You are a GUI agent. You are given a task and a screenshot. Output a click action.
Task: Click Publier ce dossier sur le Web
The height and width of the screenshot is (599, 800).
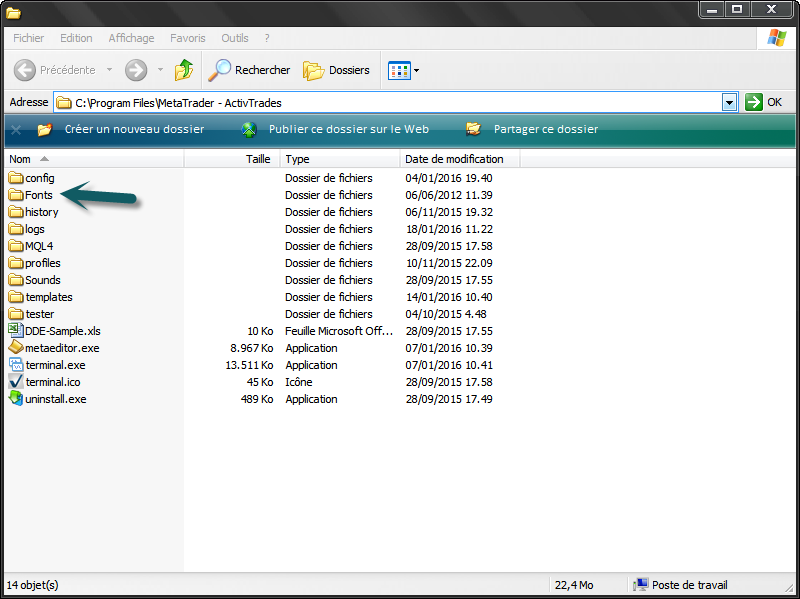[348, 129]
